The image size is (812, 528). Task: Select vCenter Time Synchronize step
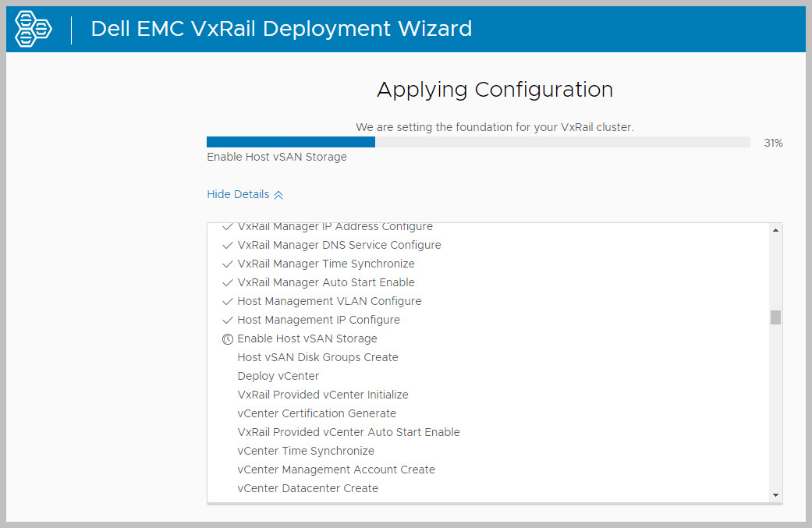coord(306,451)
